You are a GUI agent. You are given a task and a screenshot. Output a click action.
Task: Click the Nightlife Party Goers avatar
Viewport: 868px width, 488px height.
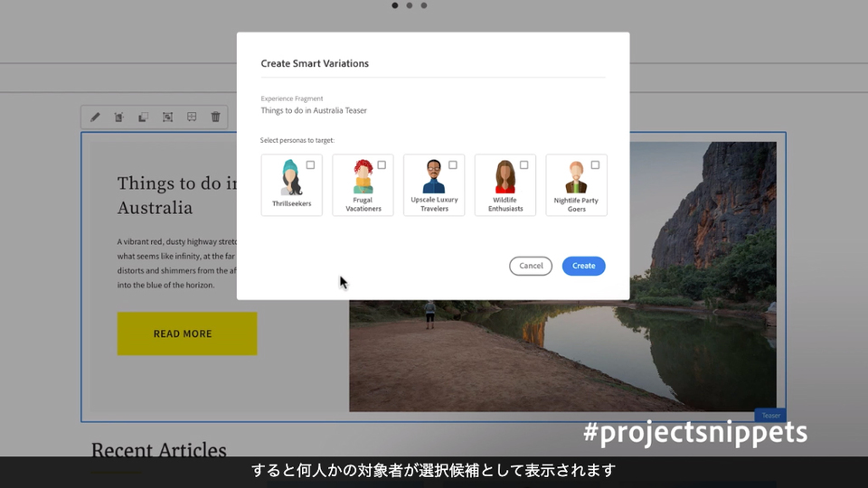tap(576, 177)
